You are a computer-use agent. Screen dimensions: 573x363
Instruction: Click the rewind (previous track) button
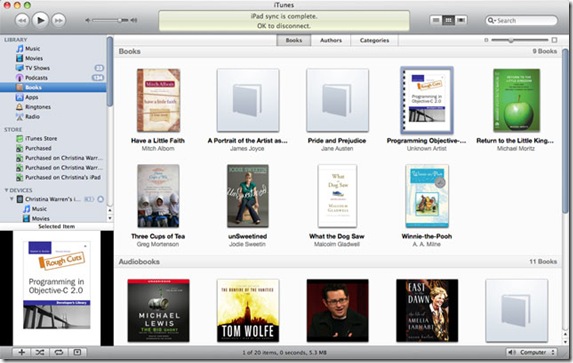tap(22, 20)
